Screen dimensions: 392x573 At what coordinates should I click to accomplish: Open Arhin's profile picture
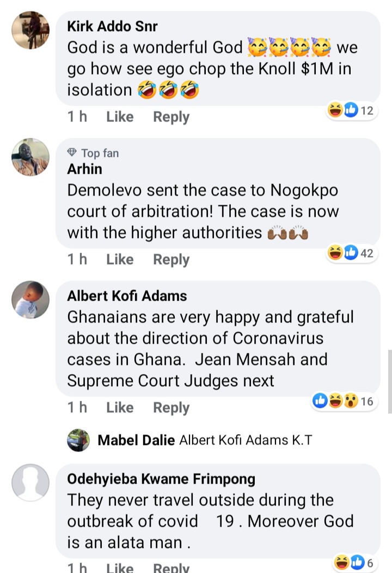[30, 157]
